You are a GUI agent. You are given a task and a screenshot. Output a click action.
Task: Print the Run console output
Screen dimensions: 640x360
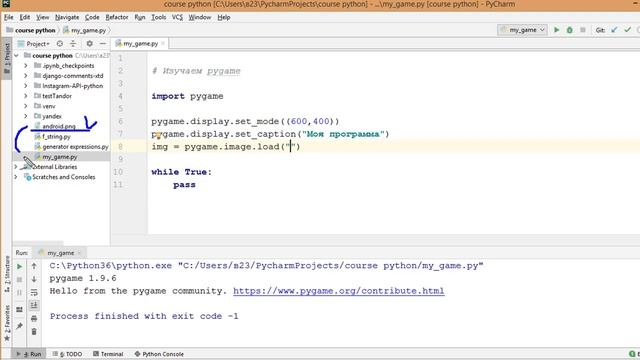point(34,318)
